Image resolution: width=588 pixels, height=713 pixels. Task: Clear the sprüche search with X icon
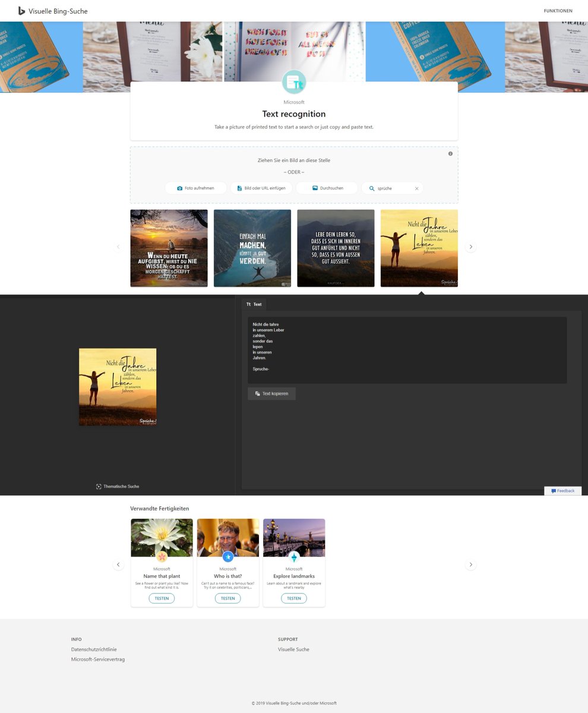tap(416, 188)
